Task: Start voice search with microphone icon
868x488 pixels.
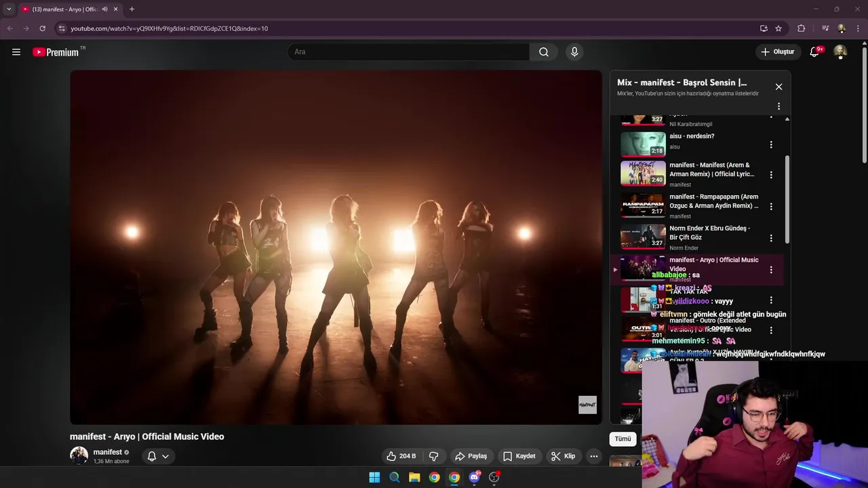Action: pyautogui.click(x=574, y=52)
